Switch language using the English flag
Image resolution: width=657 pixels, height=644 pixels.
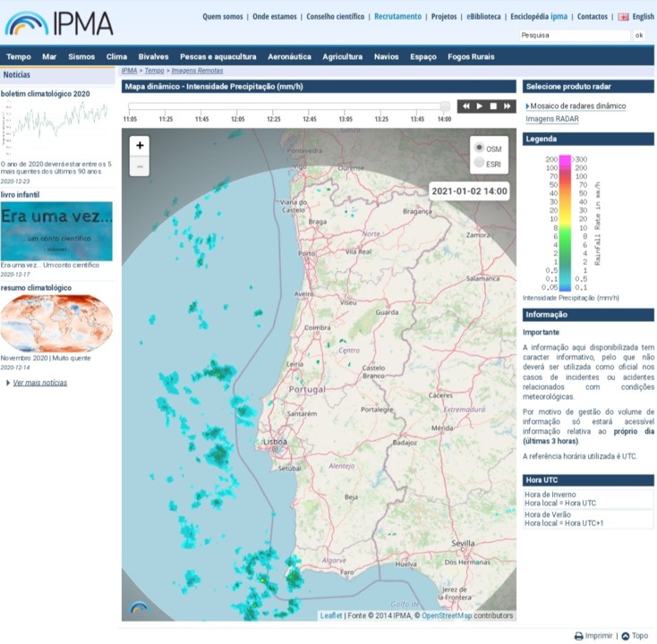tap(623, 17)
